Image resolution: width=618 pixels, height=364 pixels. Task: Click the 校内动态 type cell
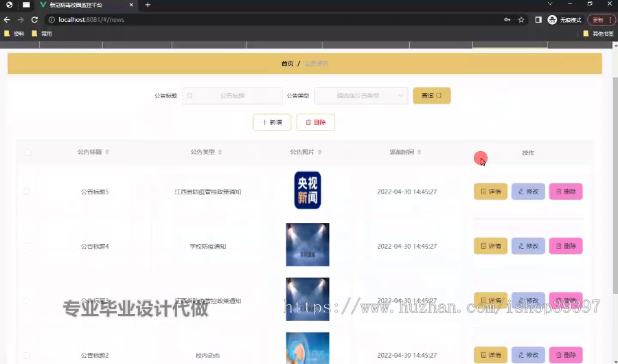coord(207,355)
